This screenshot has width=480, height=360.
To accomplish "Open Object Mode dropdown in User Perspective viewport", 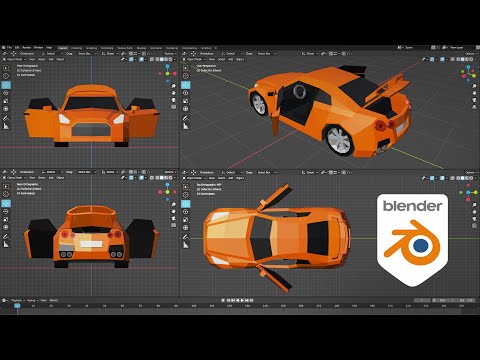I will coord(194,59).
